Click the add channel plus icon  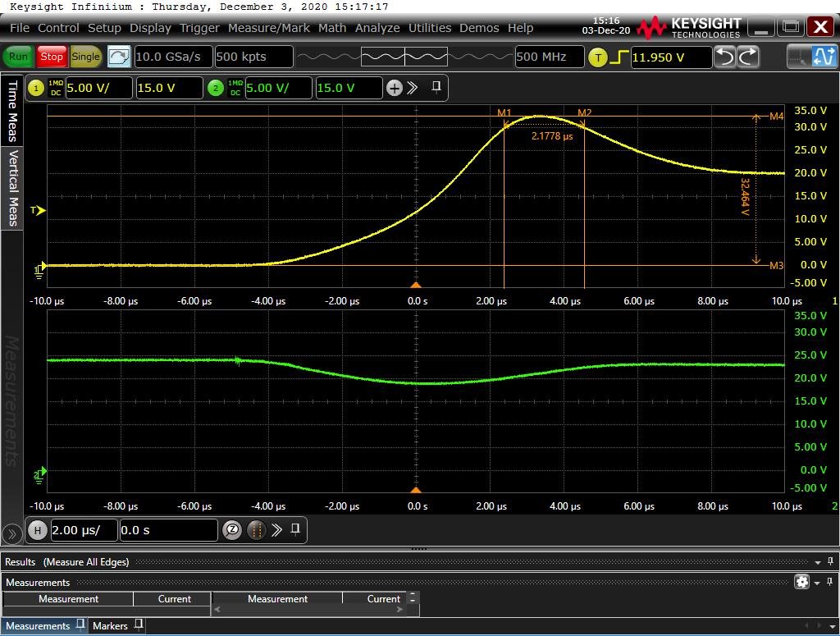click(x=395, y=89)
